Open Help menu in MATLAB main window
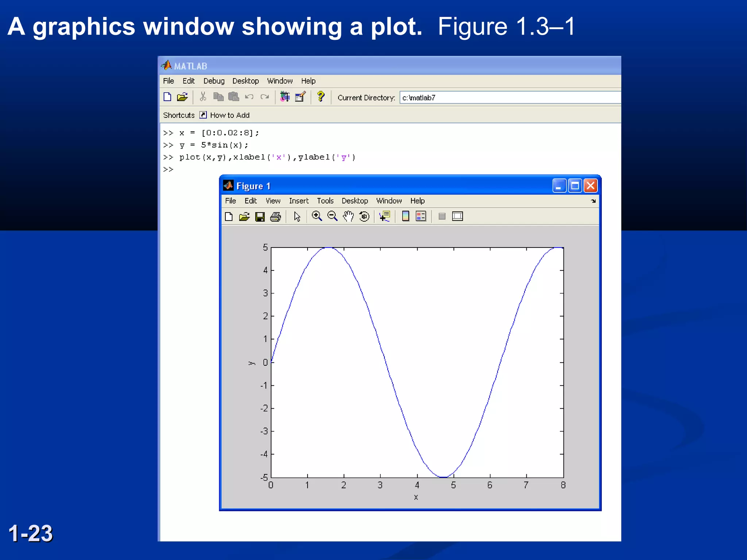 [308, 81]
